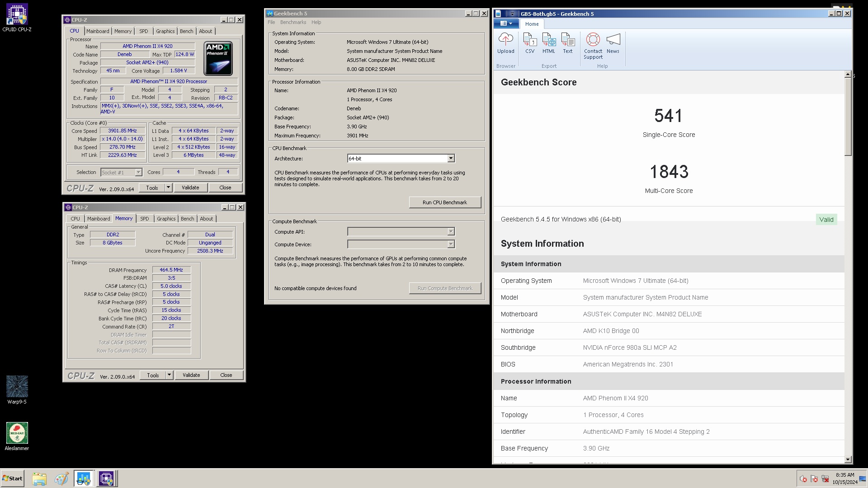Export results as Text
The image size is (868, 488).
tap(568, 43)
